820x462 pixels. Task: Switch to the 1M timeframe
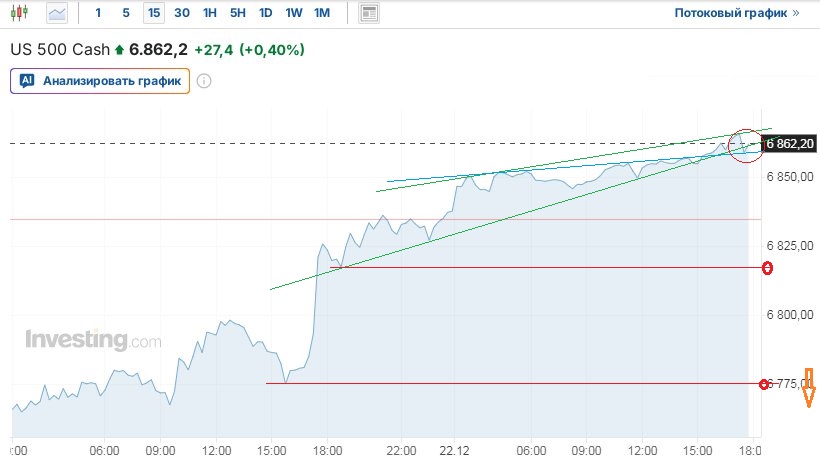pos(321,13)
